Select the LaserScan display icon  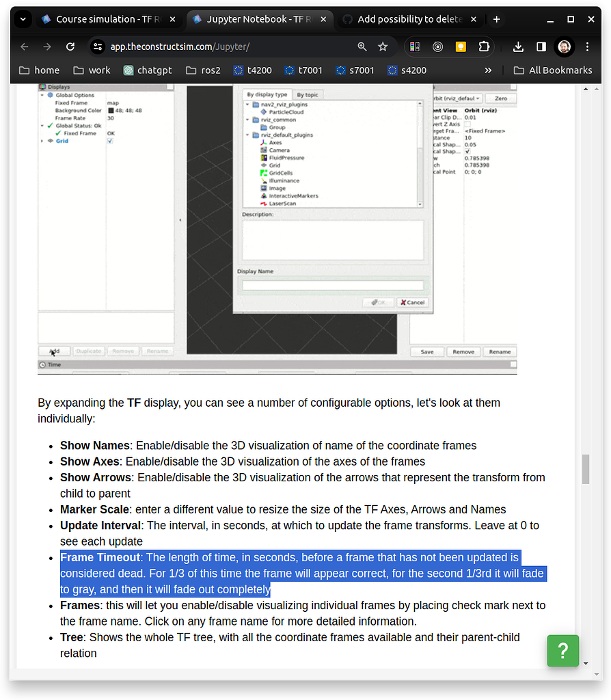pos(263,204)
